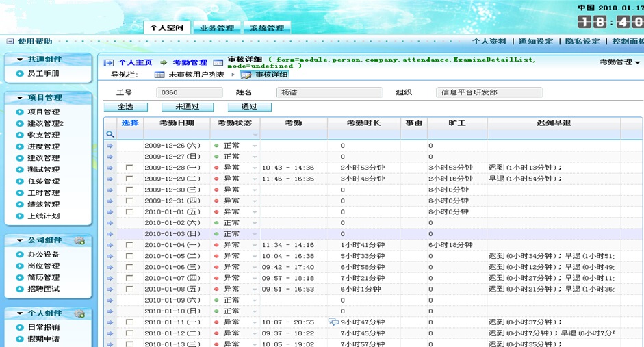Viewport: 644px width, 347px height.
Task: Click the 未审核用户列表 list icon in navigation bar
Action: [159, 75]
